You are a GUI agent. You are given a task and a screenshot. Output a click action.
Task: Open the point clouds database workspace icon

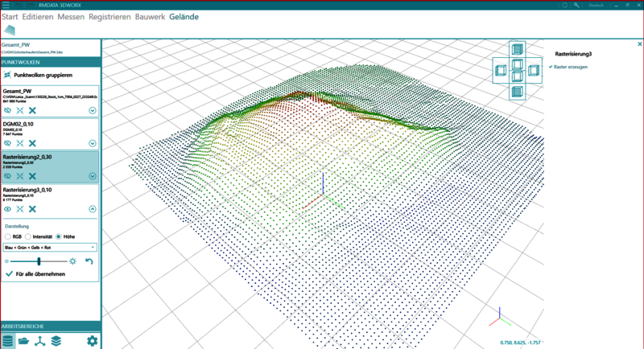tap(8, 341)
